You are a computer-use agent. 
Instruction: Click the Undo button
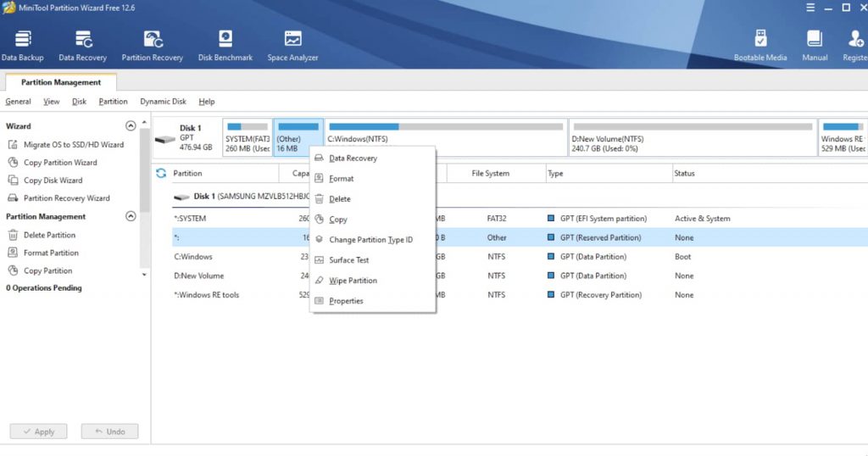click(x=109, y=431)
